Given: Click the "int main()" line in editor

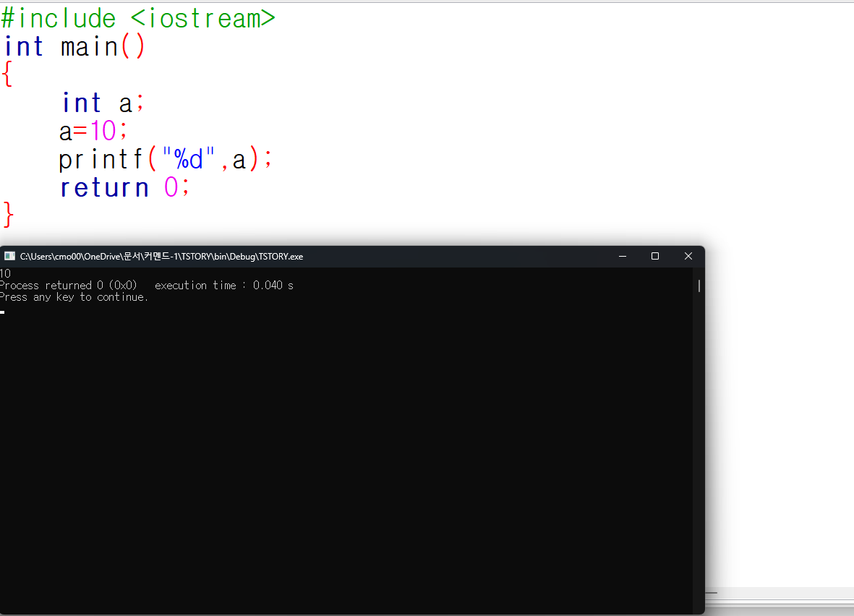Looking at the screenshot, I should [x=74, y=46].
